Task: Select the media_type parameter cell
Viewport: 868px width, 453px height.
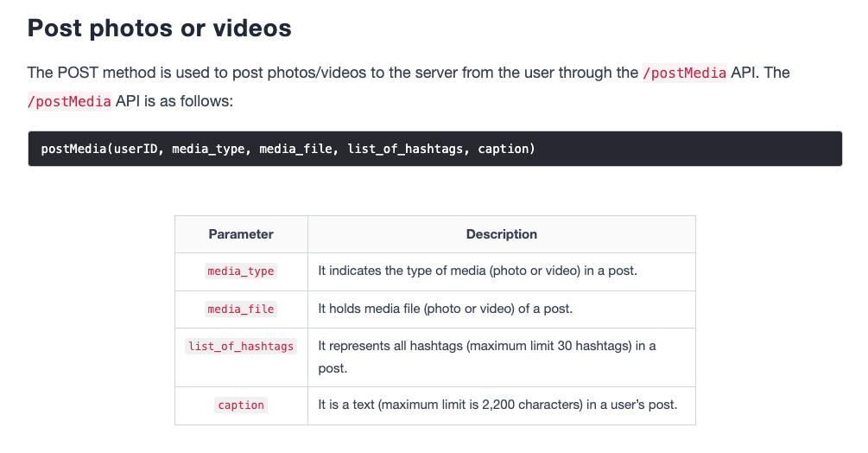Action: (241, 271)
